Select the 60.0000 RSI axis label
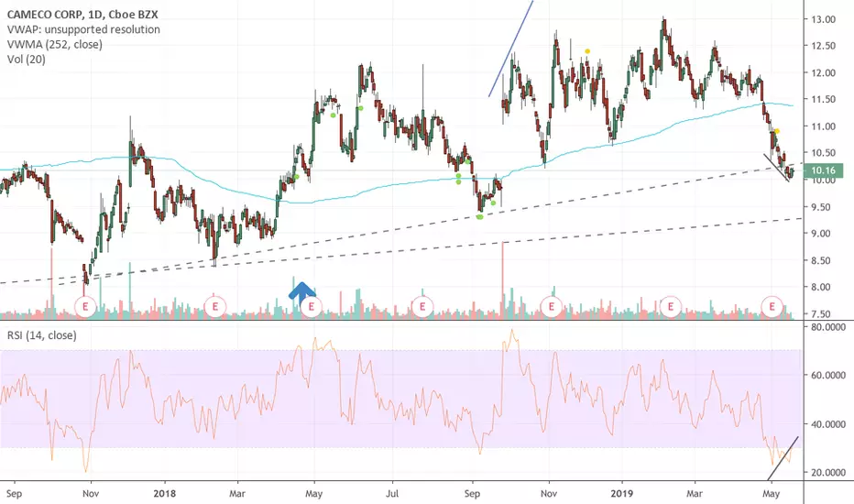Viewport: 854px width, 504px height. click(x=827, y=376)
